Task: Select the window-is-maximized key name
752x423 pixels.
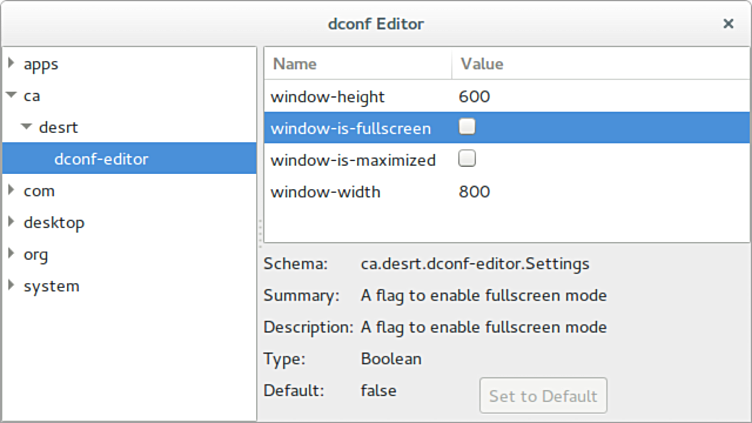Action: [353, 160]
